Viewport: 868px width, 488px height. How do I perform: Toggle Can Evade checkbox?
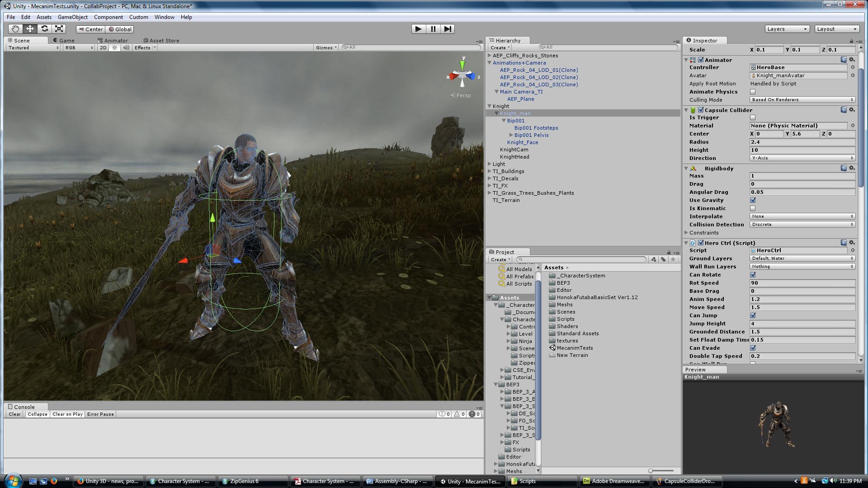(x=753, y=348)
